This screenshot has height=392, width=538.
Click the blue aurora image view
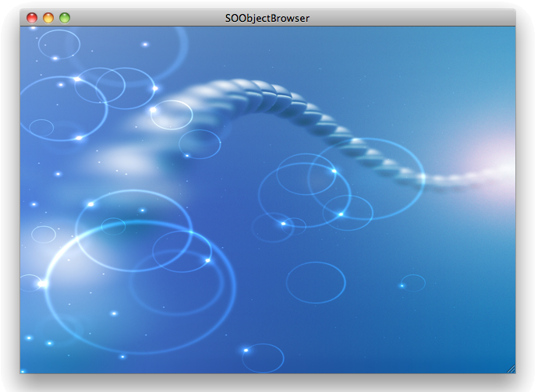pos(267,200)
